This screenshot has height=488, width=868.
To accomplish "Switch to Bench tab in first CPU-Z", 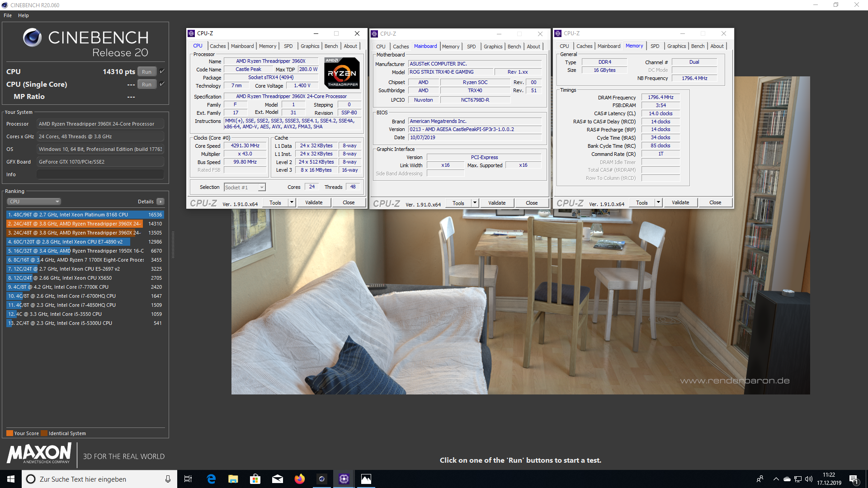I will (331, 46).
